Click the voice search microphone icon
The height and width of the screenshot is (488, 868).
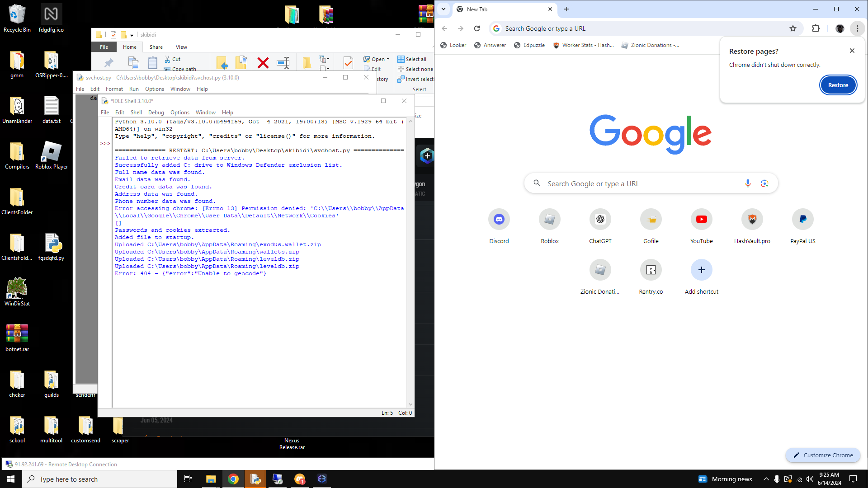(x=748, y=183)
